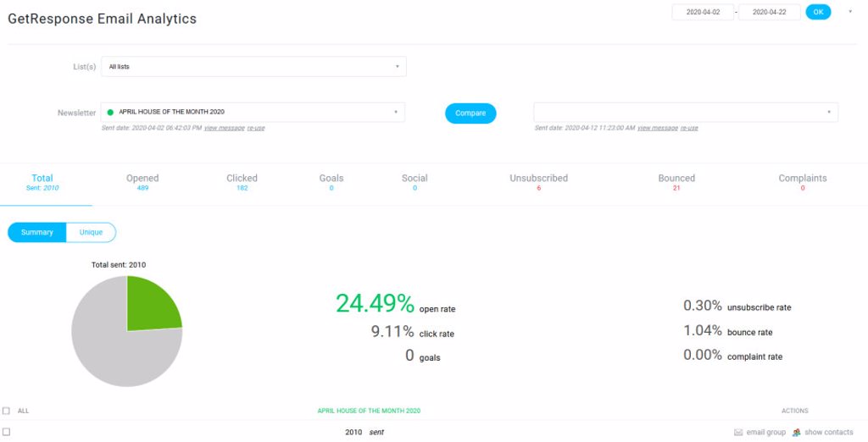
Task: Click the 0.30% unsubscribe rate value
Action: click(703, 306)
